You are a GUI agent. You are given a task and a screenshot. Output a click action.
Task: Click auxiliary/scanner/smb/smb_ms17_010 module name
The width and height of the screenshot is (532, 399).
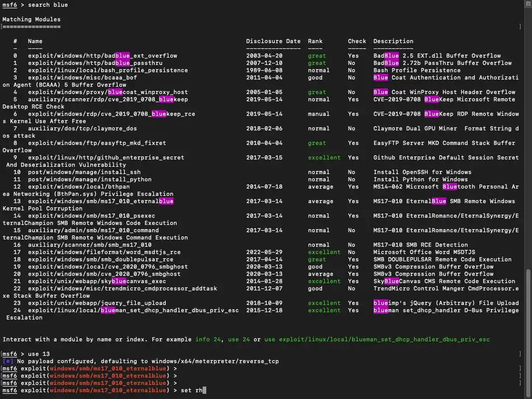pos(89,245)
